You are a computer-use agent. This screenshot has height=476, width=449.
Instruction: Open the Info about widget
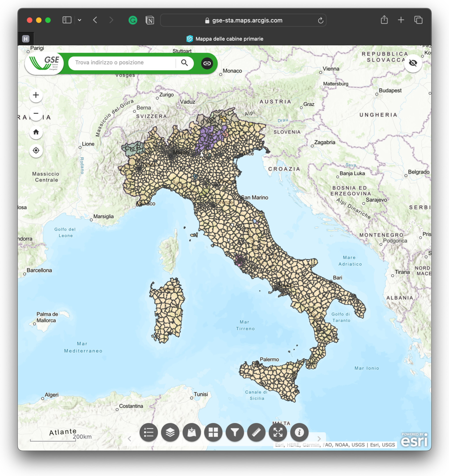click(x=299, y=432)
